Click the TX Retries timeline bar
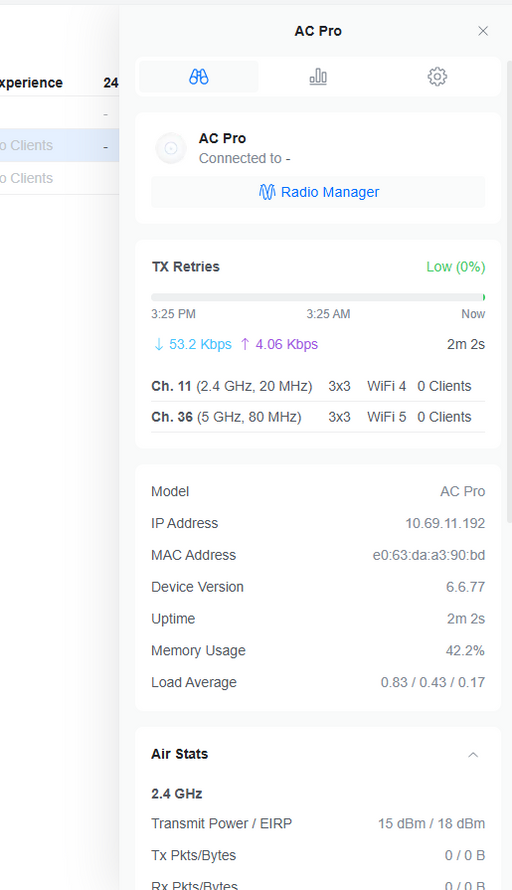The height and width of the screenshot is (890, 512). click(318, 297)
